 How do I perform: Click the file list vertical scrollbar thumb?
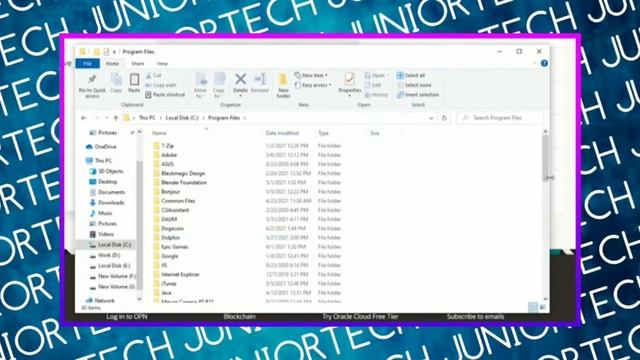coord(545,157)
